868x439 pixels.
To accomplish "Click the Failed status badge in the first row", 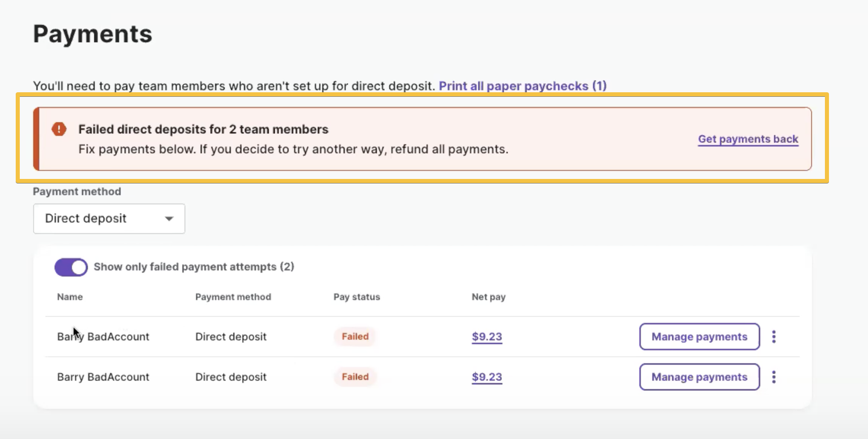I will [x=354, y=336].
